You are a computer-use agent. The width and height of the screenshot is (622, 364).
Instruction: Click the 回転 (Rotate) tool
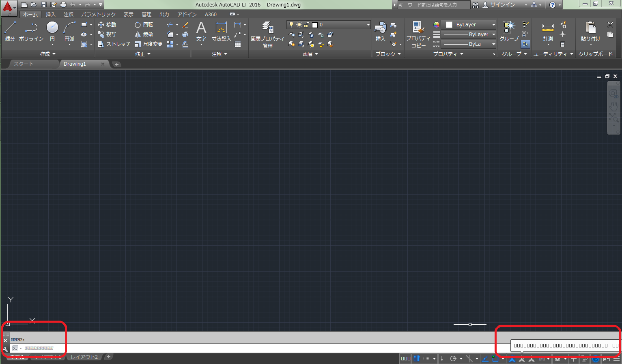pyautogui.click(x=144, y=25)
